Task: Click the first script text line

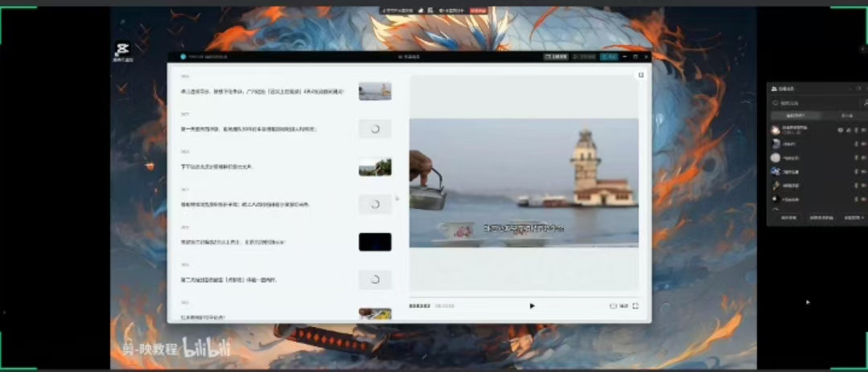Action: tap(262, 92)
